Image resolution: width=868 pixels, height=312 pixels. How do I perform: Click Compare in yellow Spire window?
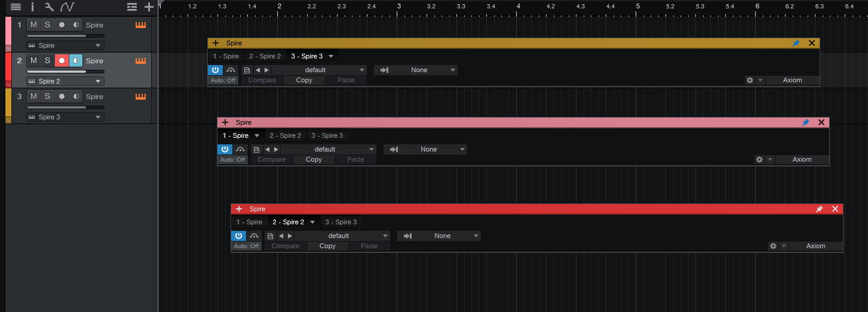pyautogui.click(x=262, y=80)
